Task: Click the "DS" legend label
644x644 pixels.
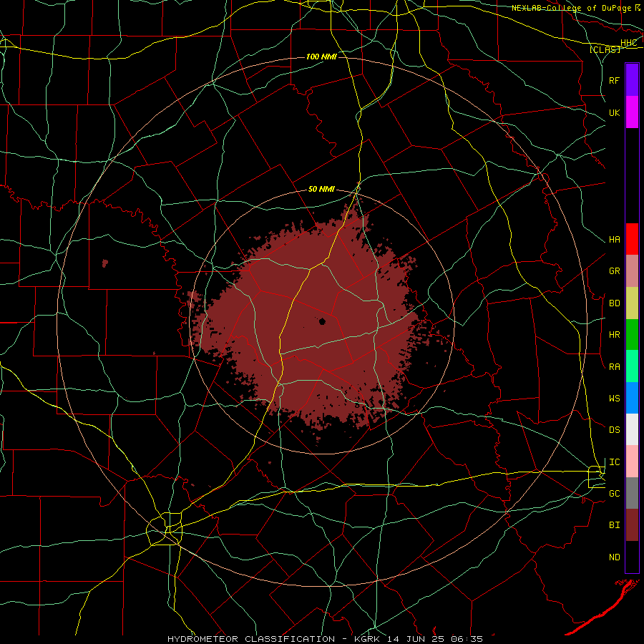Action: tap(614, 430)
